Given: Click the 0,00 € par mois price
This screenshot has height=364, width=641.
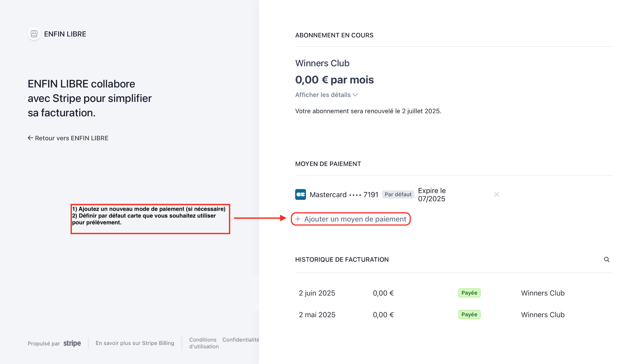Looking at the screenshot, I should [x=334, y=80].
